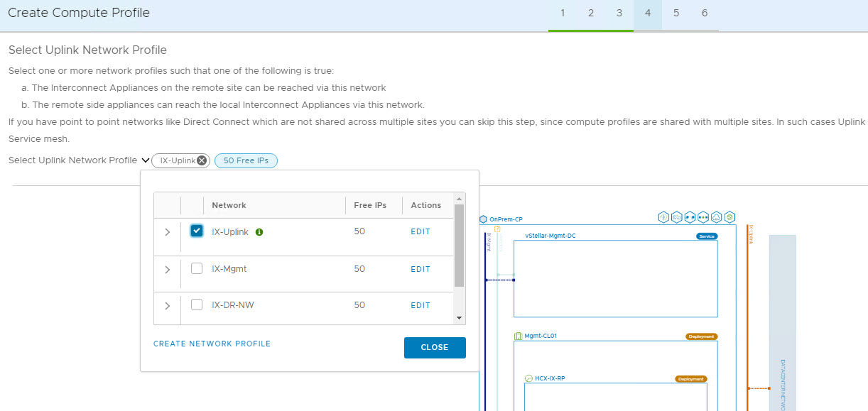Go to wizard step 5
The height and width of the screenshot is (411, 868).
click(676, 13)
